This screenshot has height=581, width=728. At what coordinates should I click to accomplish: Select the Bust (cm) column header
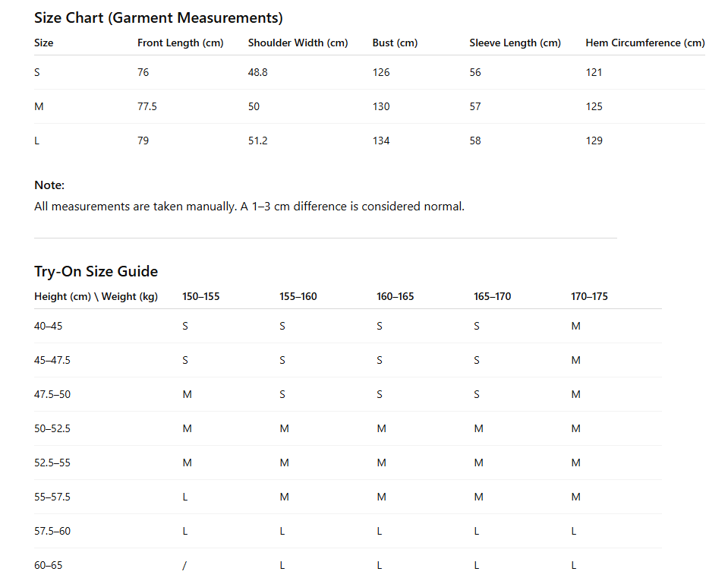395,43
